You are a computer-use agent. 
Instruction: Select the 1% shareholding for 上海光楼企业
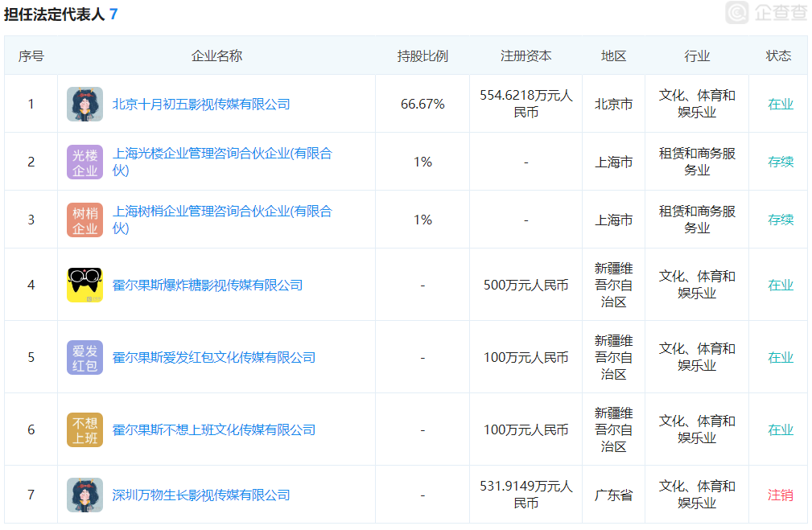[x=422, y=162]
